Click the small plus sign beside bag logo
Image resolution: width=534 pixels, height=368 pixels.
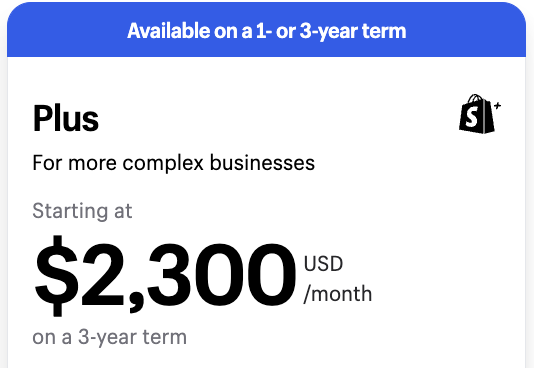[497, 106]
